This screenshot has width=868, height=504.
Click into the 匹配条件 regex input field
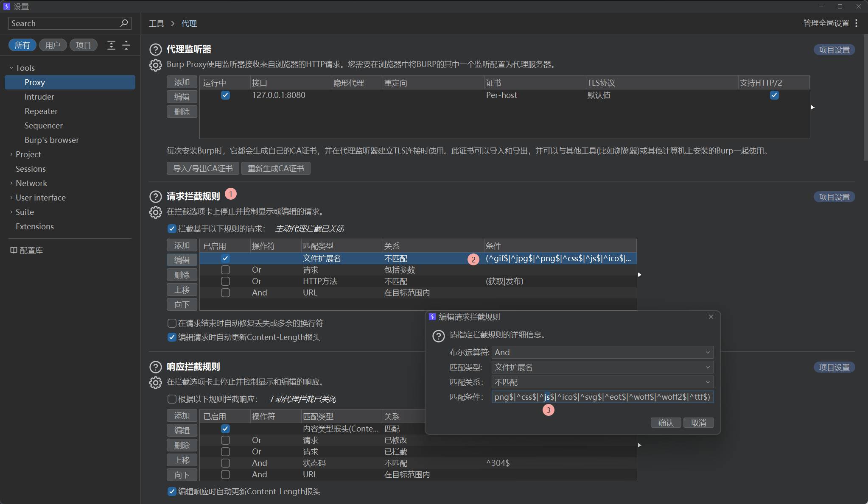(602, 397)
